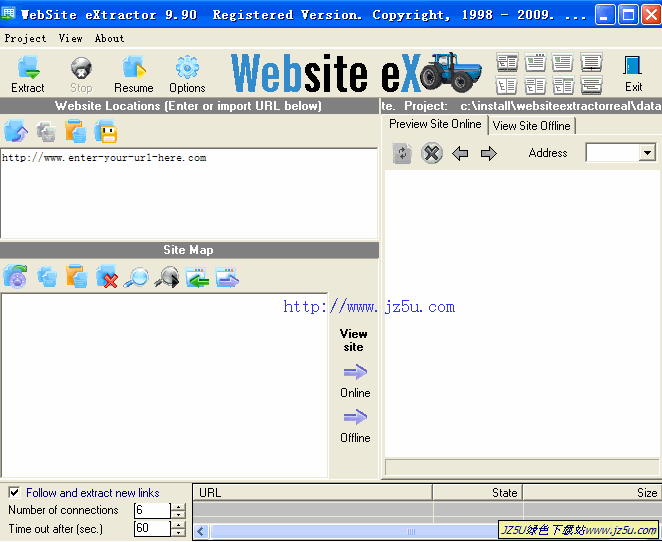662x542 pixels.
Task: Switch to View Site Offline tab
Action: 532,126
